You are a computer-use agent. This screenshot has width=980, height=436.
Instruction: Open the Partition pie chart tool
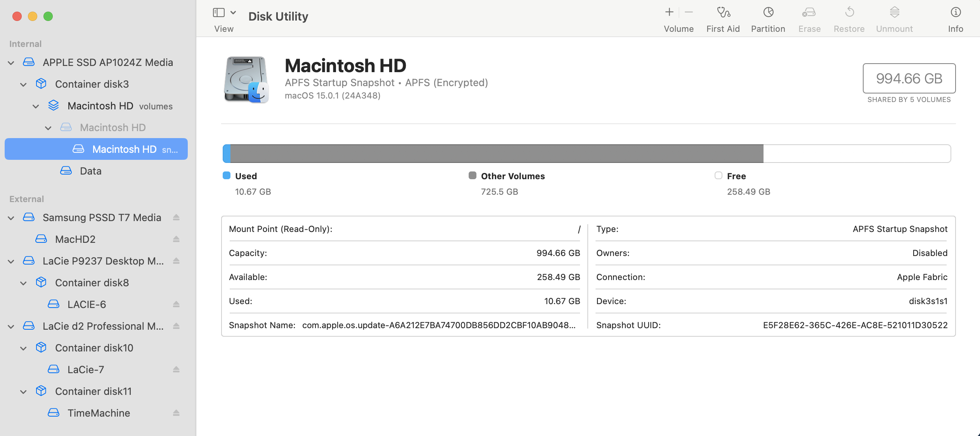[768, 12]
